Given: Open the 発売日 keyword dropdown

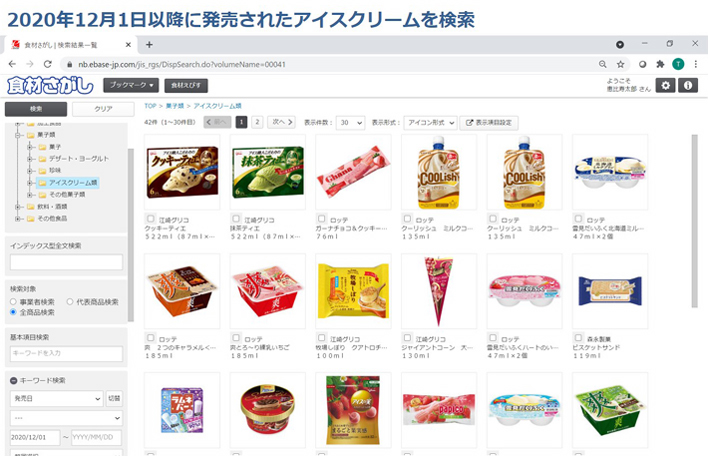Looking at the screenshot, I should pyautogui.click(x=57, y=399).
